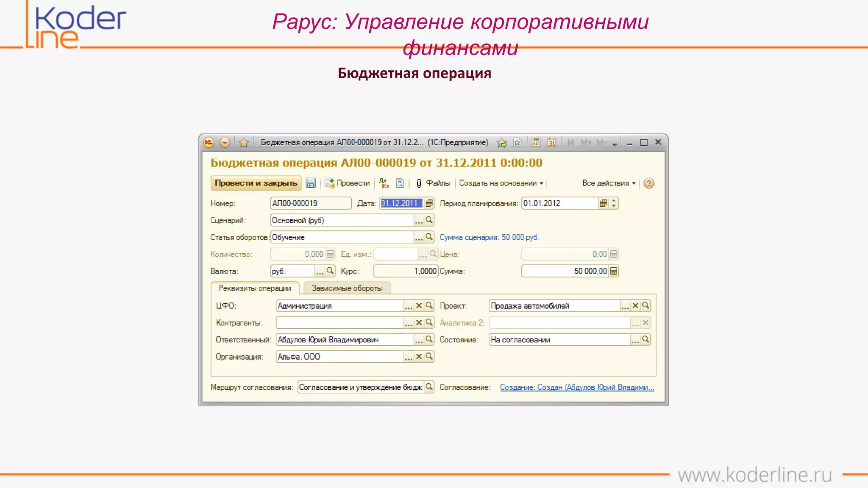
Task: Open the main menu round dropdown icon
Action: [225, 142]
